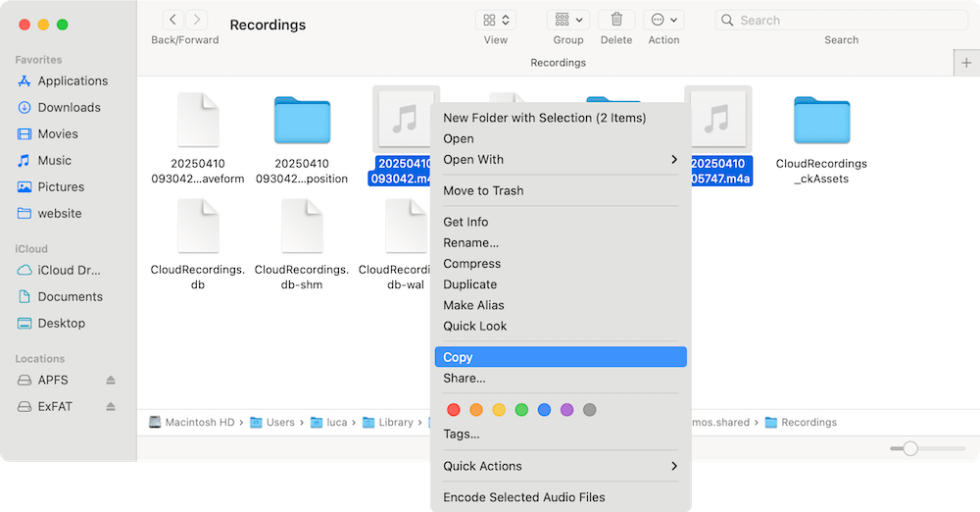Open the Group options dropdown
Image resolution: width=980 pixels, height=512 pixels.
coord(568,20)
